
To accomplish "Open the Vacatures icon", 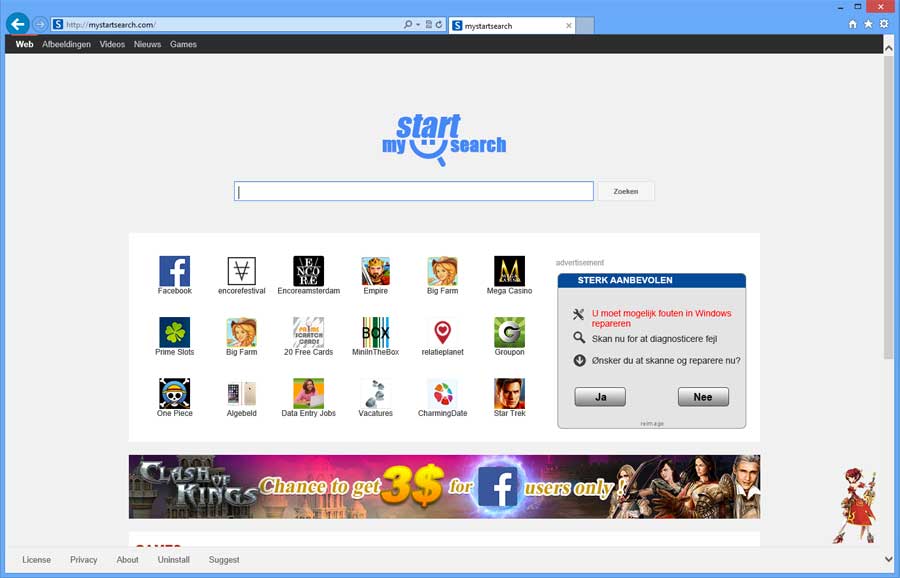I will pyautogui.click(x=375, y=393).
